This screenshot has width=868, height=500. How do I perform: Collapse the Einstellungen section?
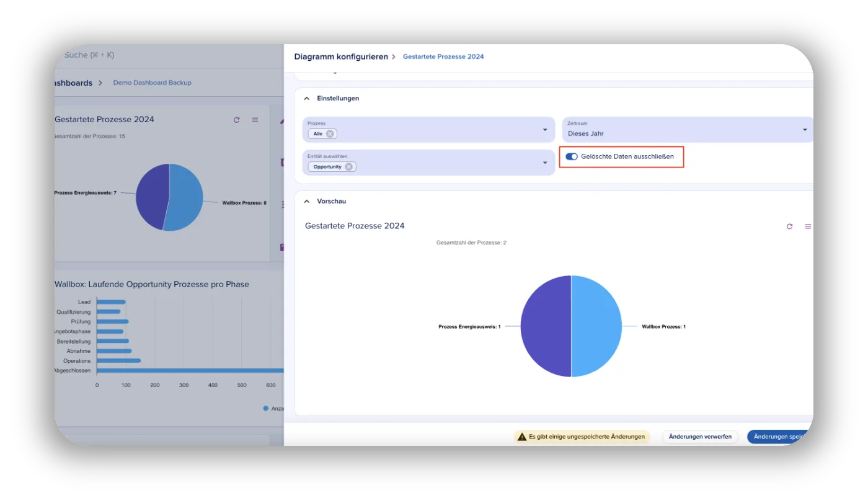click(307, 98)
